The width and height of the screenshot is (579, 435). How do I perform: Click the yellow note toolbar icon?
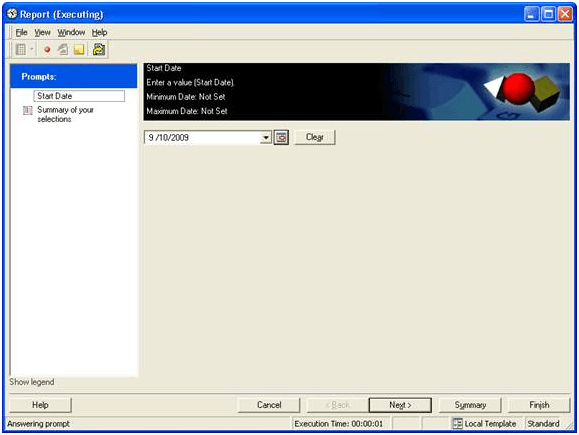(x=79, y=49)
